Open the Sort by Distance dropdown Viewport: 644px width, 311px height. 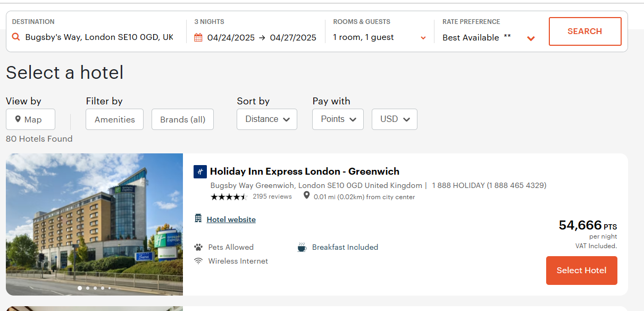pyautogui.click(x=267, y=119)
